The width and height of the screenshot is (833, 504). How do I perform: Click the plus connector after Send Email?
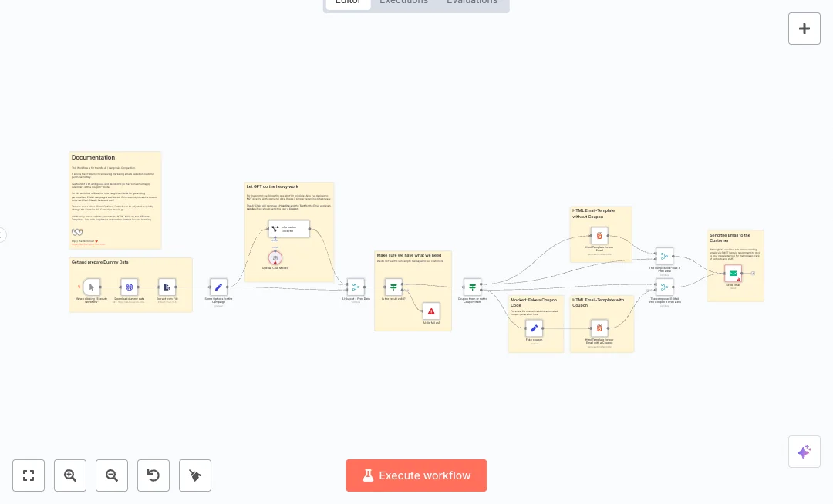[753, 273]
